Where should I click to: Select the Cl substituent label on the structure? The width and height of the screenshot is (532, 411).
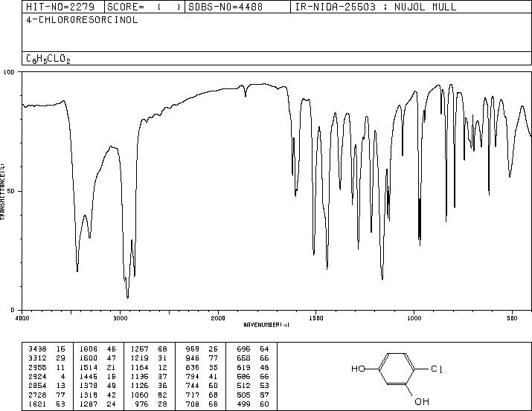(437, 369)
